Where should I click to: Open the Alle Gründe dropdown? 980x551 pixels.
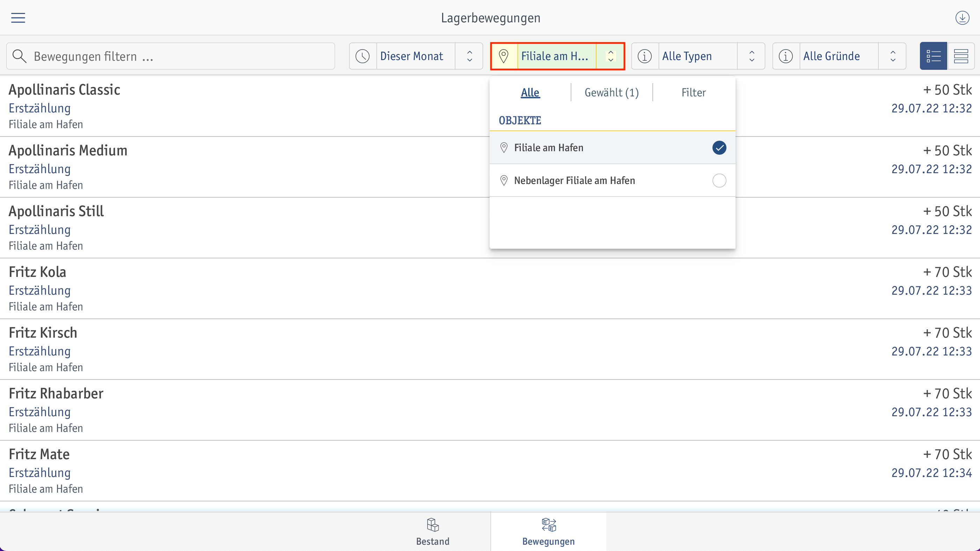point(839,56)
